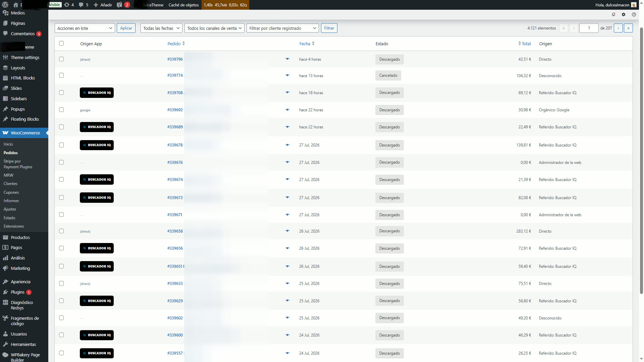The image size is (644, 362).
Task: Select checkbox for order #339692
Action: coord(61,110)
